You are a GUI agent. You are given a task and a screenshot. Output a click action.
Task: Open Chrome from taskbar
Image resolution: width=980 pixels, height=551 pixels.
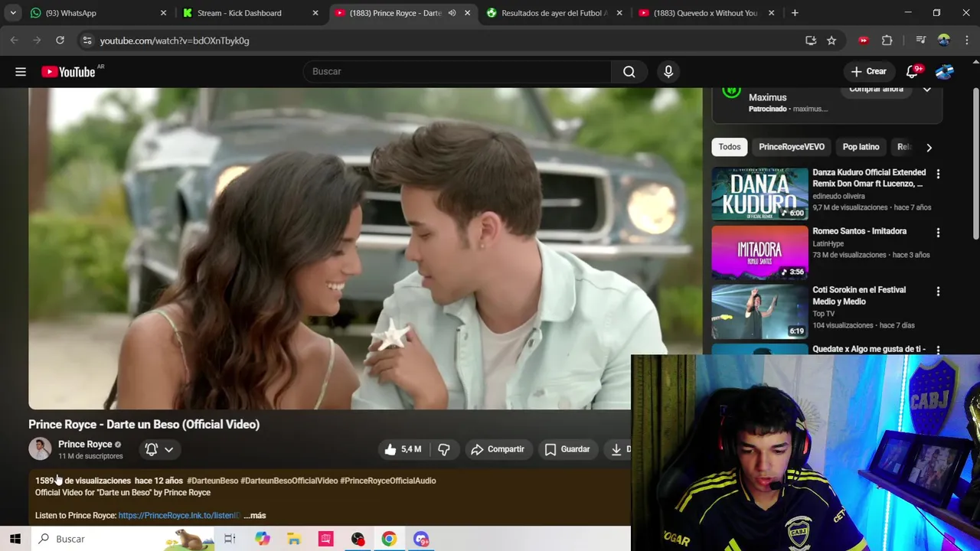tap(389, 539)
